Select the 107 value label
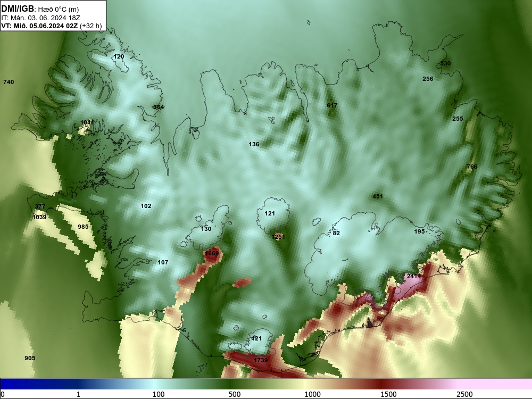 pyautogui.click(x=163, y=262)
